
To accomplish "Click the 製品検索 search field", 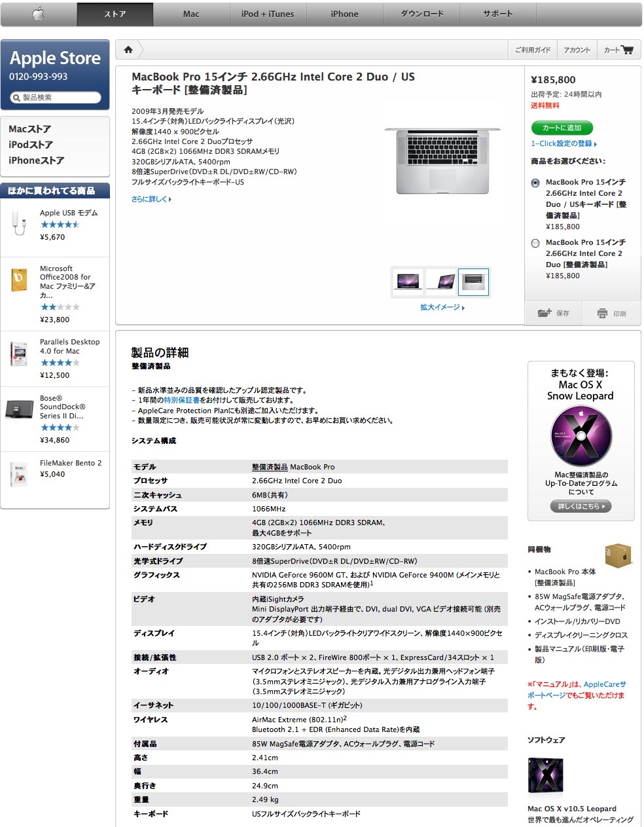I will 56,98.
